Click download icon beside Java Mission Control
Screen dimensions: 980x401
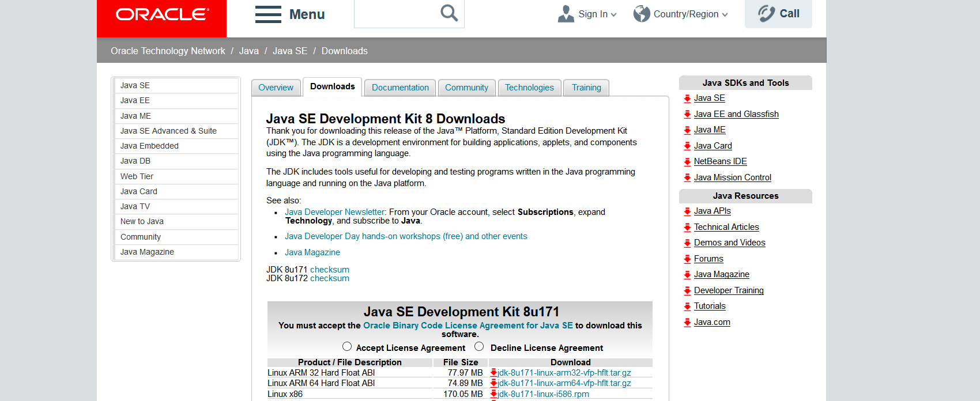[687, 178]
